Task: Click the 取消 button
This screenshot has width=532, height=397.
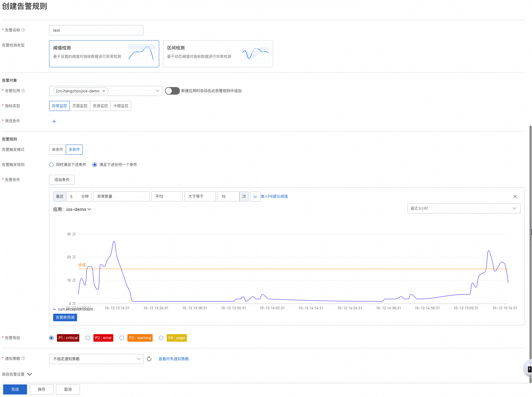Action: click(x=68, y=389)
